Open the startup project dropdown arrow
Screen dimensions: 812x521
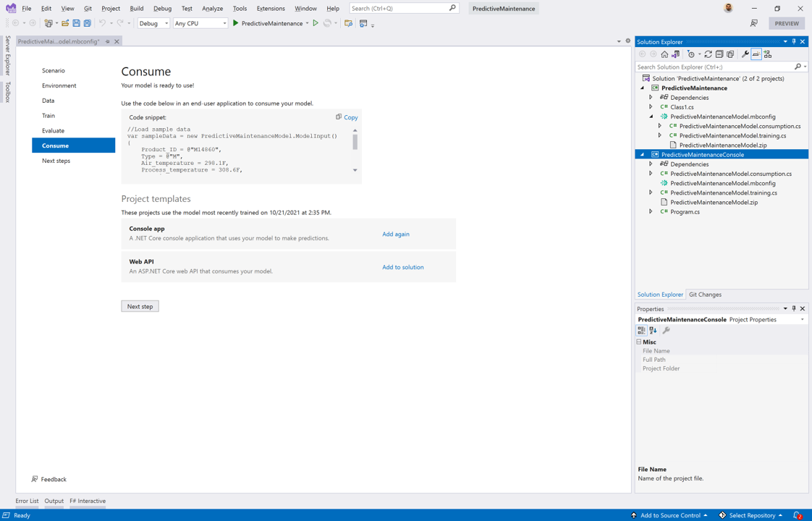pyautogui.click(x=307, y=23)
